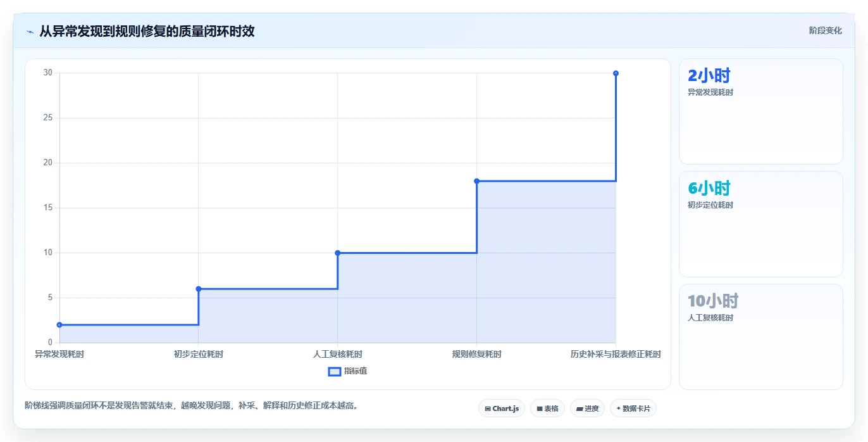Image resolution: width=868 pixels, height=442 pixels.
Task: Click the y-axis value 5
Action: click(x=51, y=298)
